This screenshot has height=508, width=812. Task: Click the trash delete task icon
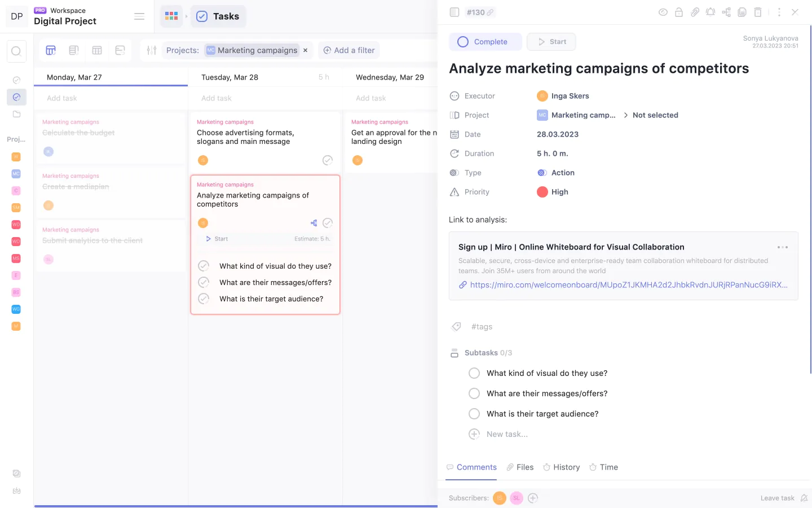[758, 12]
